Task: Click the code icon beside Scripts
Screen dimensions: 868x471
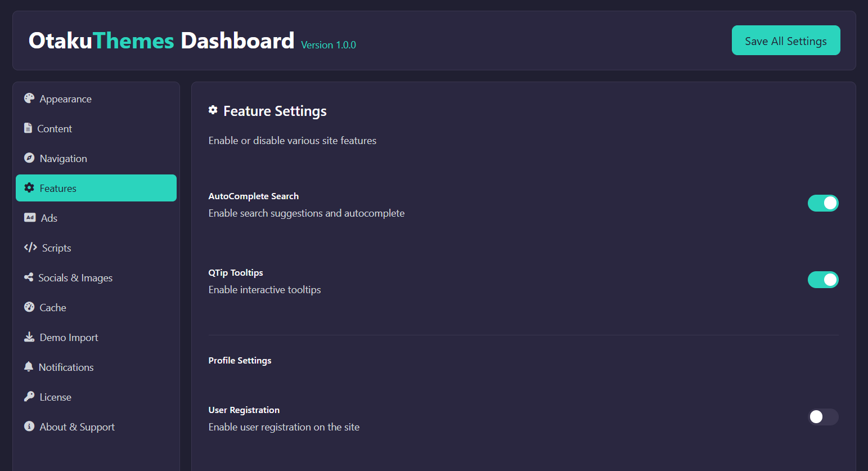Action: coord(30,248)
